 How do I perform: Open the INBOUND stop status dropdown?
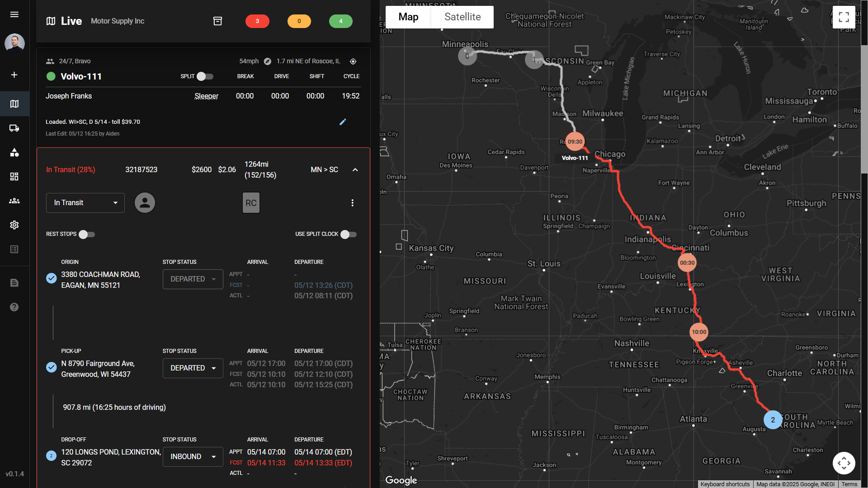(193, 457)
